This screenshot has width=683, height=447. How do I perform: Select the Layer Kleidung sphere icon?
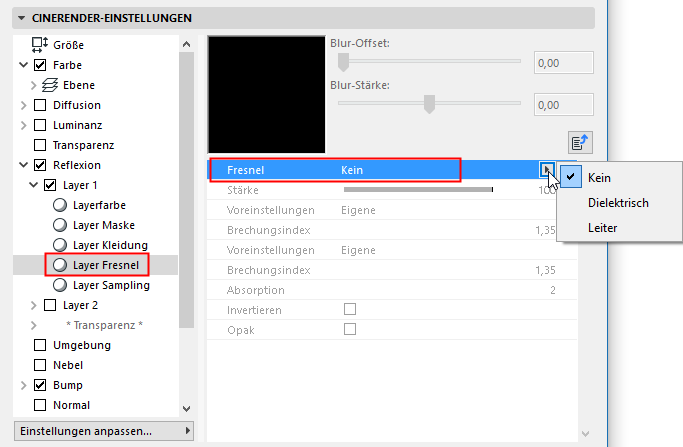tap(60, 245)
